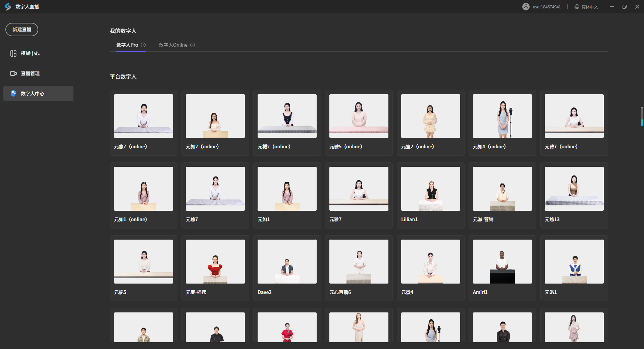Select the 数字人Pro tab
The width and height of the screenshot is (644, 349).
coord(127,45)
